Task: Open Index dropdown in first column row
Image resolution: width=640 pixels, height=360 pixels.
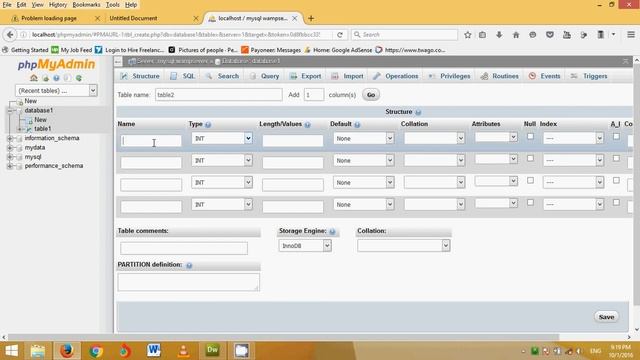Action: (x=573, y=138)
